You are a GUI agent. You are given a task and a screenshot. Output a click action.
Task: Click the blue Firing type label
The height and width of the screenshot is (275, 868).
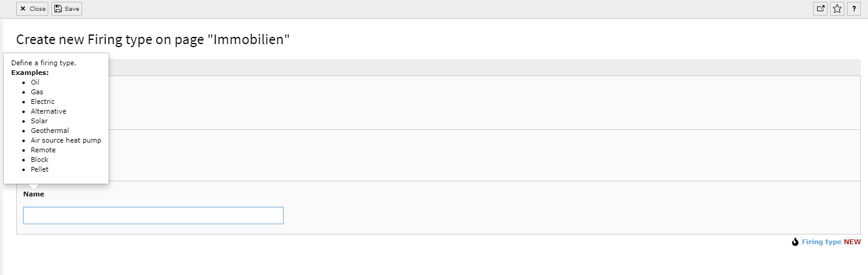[x=822, y=242]
